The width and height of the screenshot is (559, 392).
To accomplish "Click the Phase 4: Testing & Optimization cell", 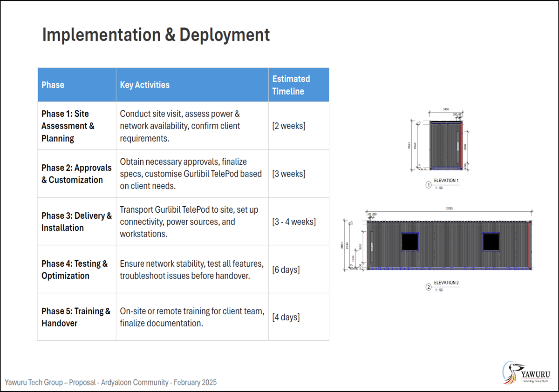I will 77,270.
